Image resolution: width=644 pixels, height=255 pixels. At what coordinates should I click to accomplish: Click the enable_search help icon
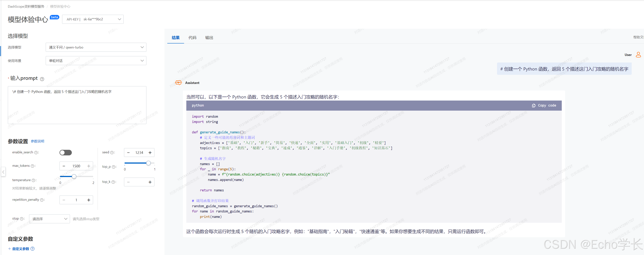point(36,153)
